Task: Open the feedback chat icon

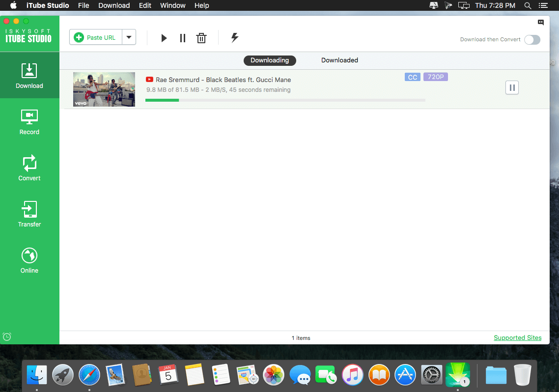Action: tap(540, 23)
